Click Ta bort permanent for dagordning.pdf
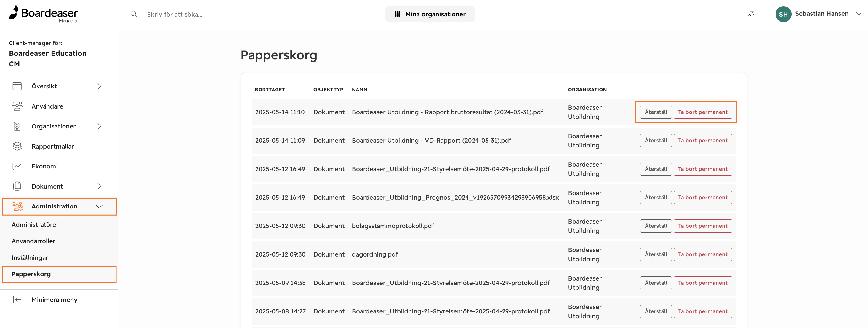This screenshot has width=868, height=328. pos(703,254)
